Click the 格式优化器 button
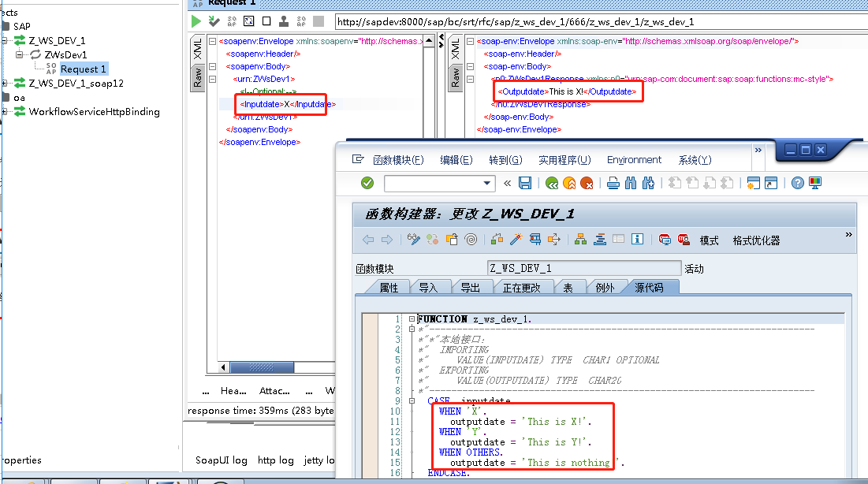This screenshot has width=868, height=484. coord(756,240)
